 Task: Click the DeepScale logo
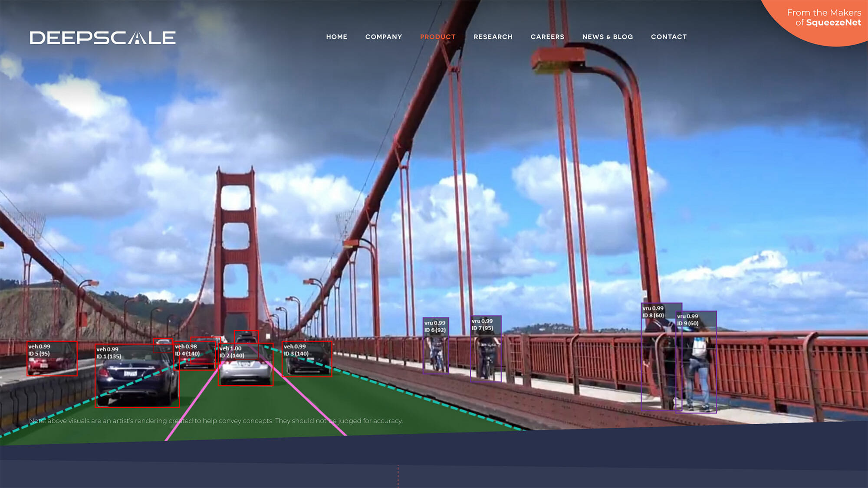tap(102, 38)
